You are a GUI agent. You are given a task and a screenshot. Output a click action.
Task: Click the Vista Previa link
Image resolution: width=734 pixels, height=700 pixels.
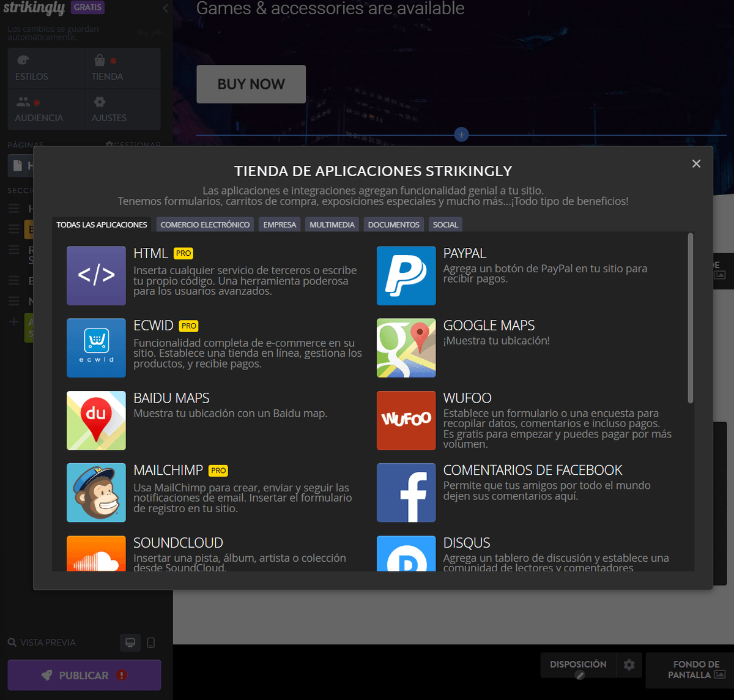(x=48, y=642)
